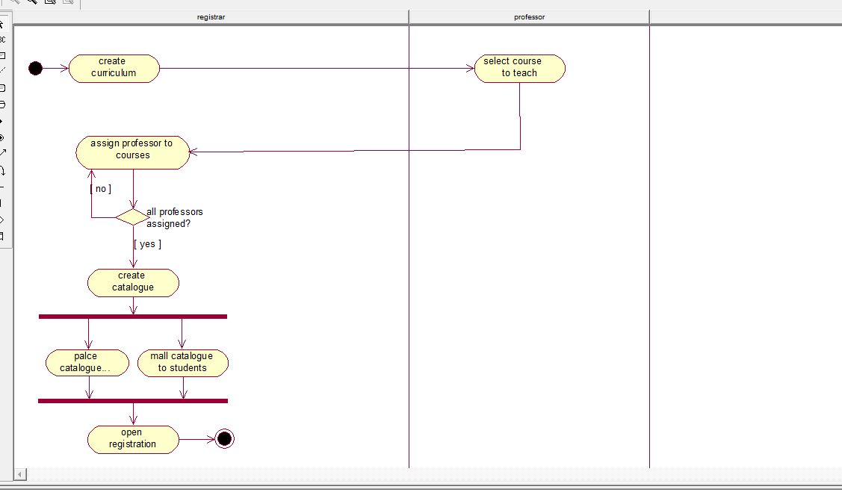This screenshot has height=504, width=842.
Task: Select the palce catalogue activity
Action: coord(87,363)
